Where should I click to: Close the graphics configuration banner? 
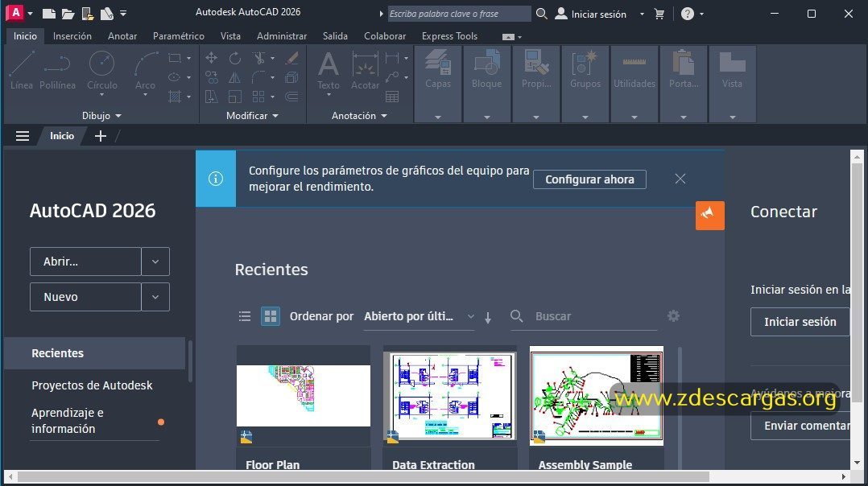tap(680, 179)
